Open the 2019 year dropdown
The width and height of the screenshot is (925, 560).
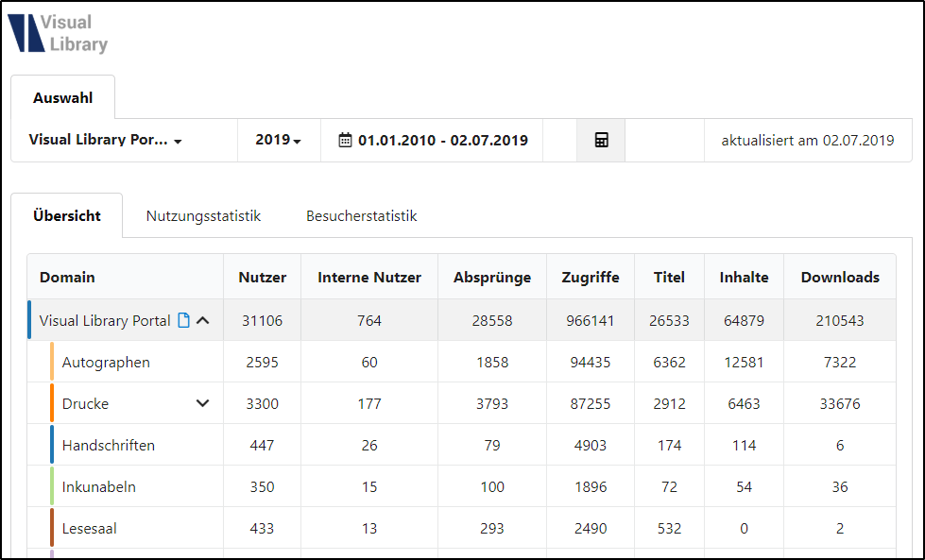[x=277, y=139]
